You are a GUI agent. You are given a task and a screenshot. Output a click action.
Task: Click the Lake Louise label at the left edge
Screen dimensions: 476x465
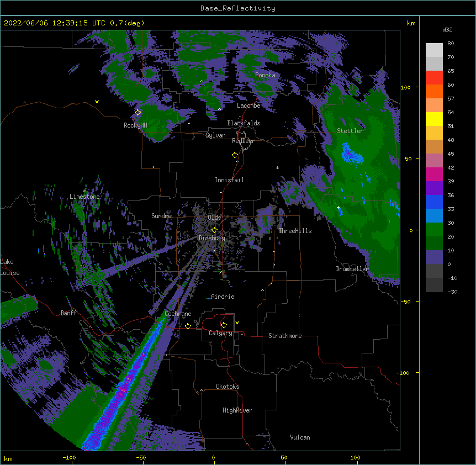10,267
